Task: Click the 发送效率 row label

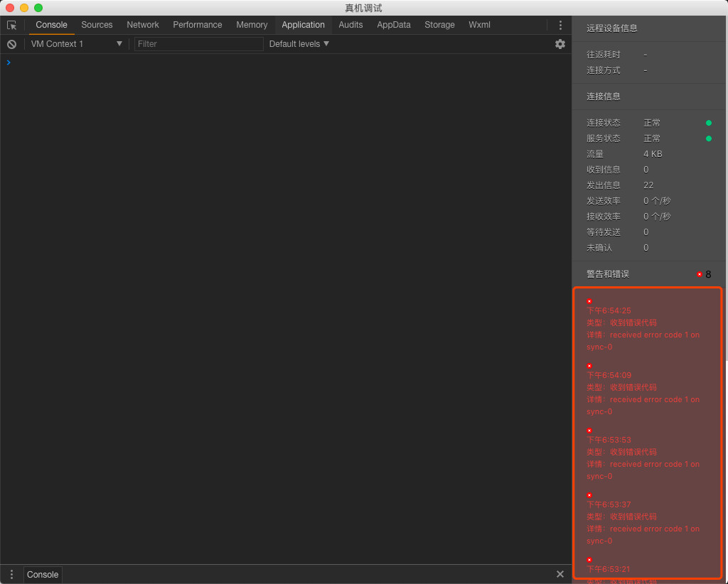Action: (603, 201)
